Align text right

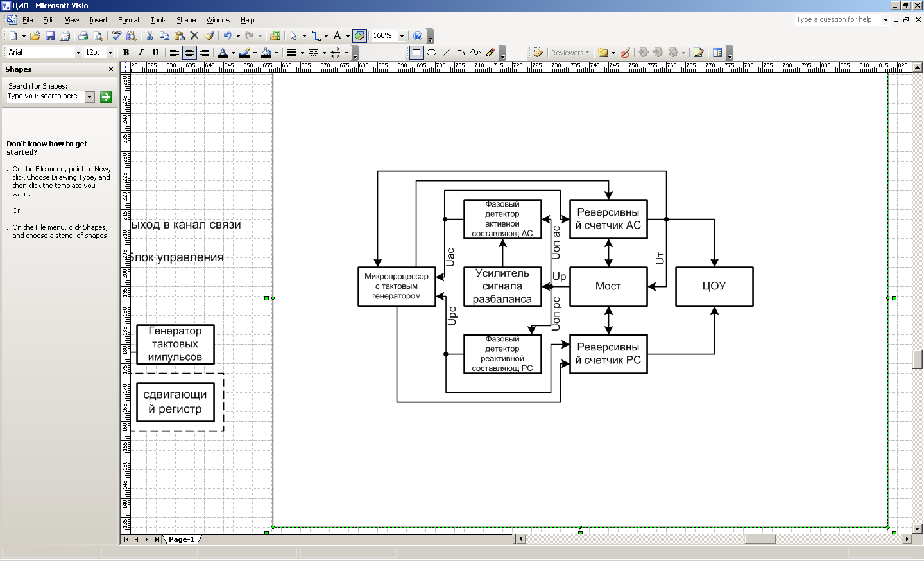204,53
